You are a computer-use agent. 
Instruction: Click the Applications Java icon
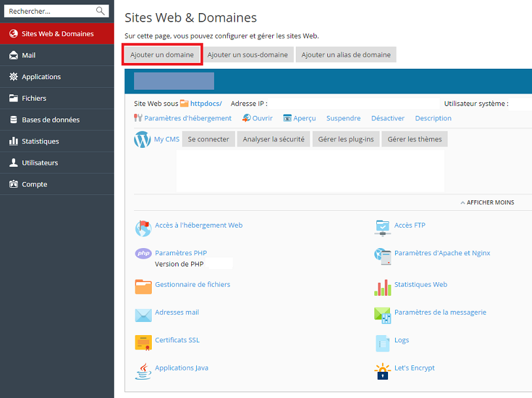pyautogui.click(x=143, y=371)
